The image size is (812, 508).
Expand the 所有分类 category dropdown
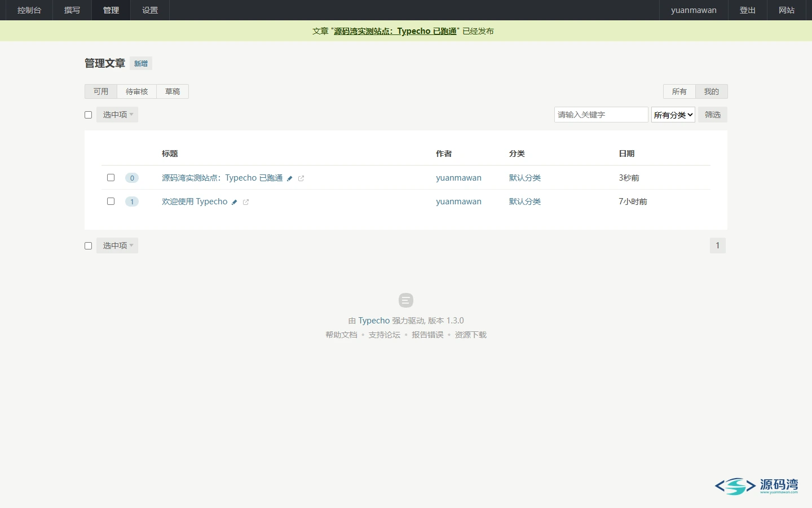click(673, 115)
